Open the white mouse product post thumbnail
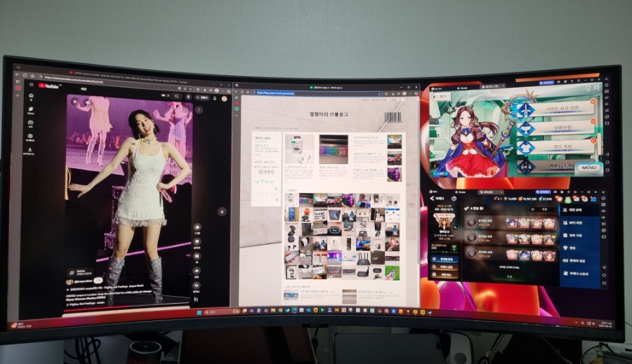Viewport: 632px width, 364px height. click(299, 149)
